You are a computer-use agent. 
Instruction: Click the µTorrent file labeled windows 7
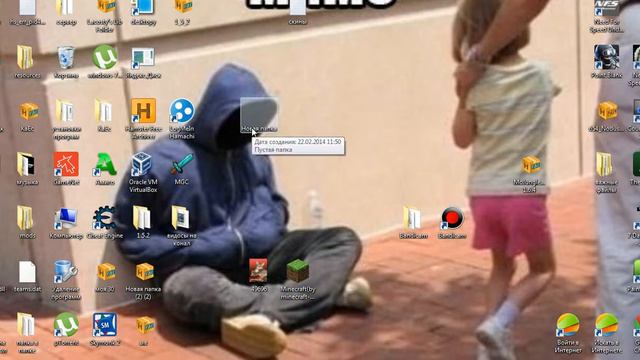pyautogui.click(x=105, y=61)
